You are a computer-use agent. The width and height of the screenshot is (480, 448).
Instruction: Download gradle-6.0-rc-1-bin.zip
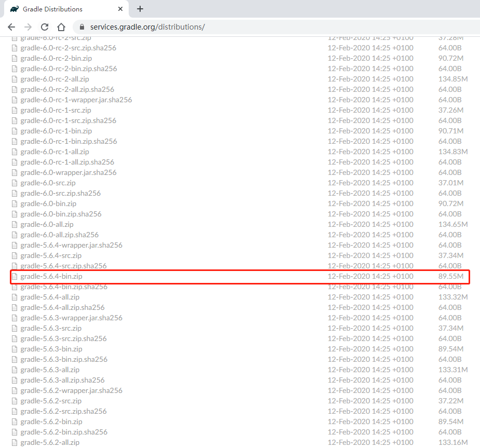[56, 131]
